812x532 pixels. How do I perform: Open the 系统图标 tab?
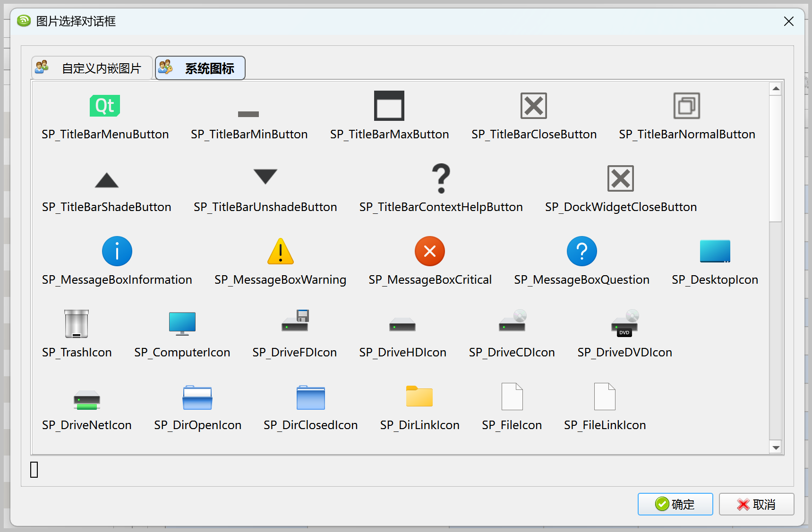pos(200,68)
